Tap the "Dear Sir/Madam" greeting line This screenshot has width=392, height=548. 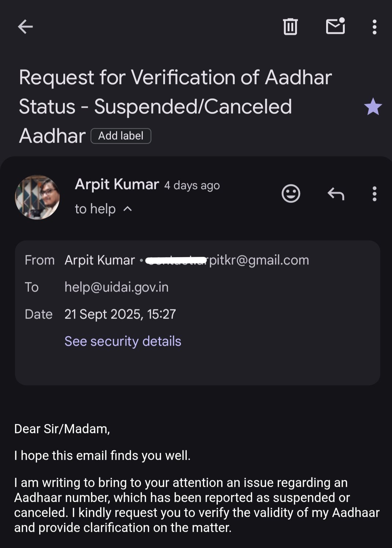(62, 429)
